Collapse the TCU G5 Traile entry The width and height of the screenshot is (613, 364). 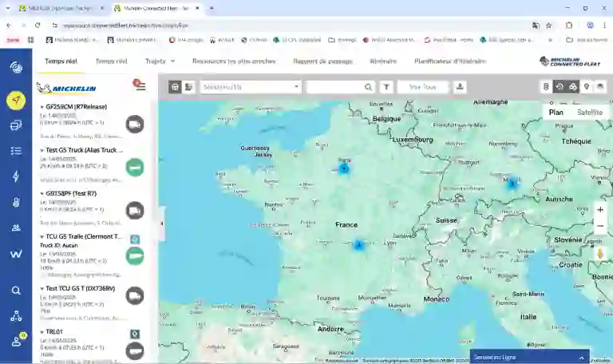(42, 236)
